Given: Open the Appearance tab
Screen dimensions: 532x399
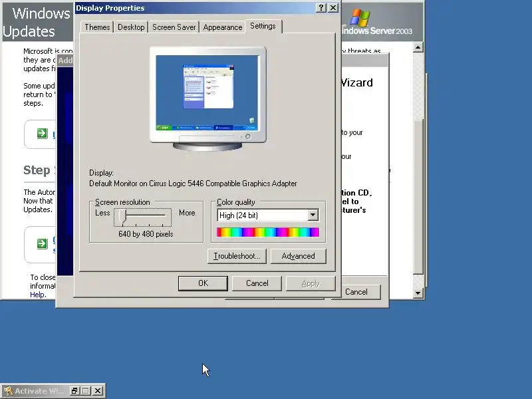Looking at the screenshot, I should tap(223, 27).
